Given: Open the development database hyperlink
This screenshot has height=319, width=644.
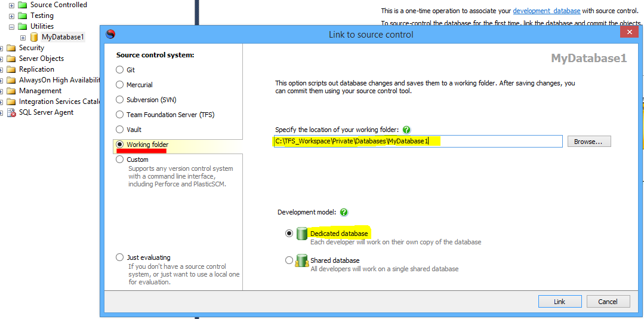Looking at the screenshot, I should (546, 11).
